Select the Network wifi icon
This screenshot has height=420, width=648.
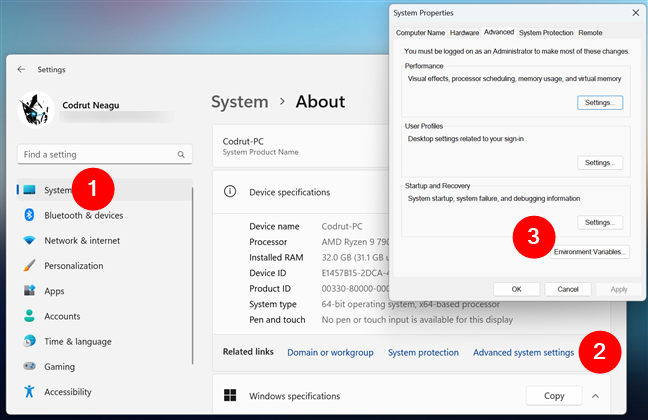(x=29, y=240)
